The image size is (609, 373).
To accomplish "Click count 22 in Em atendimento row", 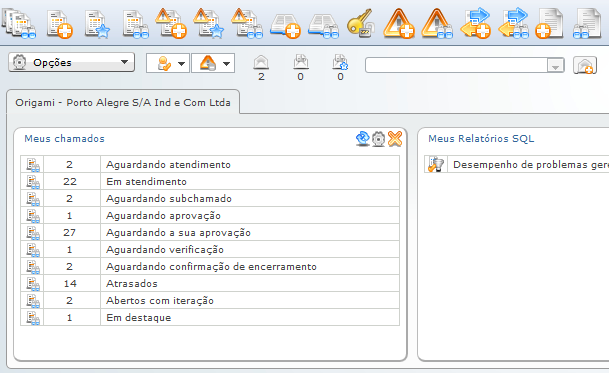I will [70, 181].
